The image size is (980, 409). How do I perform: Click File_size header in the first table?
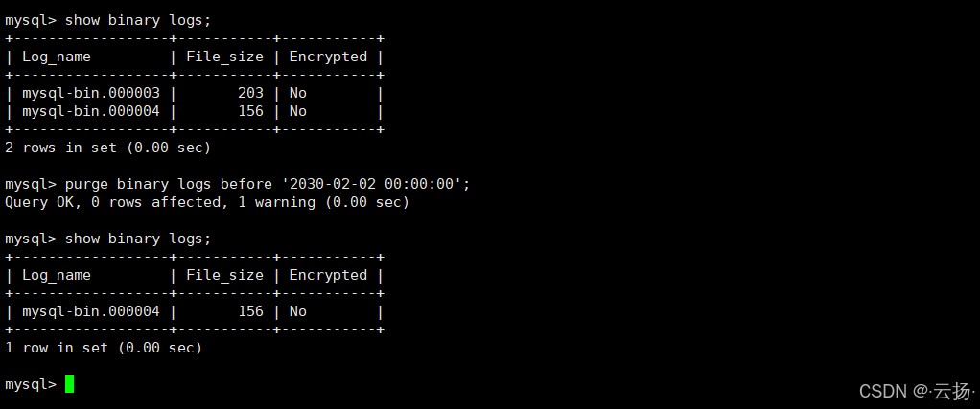pyautogui.click(x=224, y=57)
